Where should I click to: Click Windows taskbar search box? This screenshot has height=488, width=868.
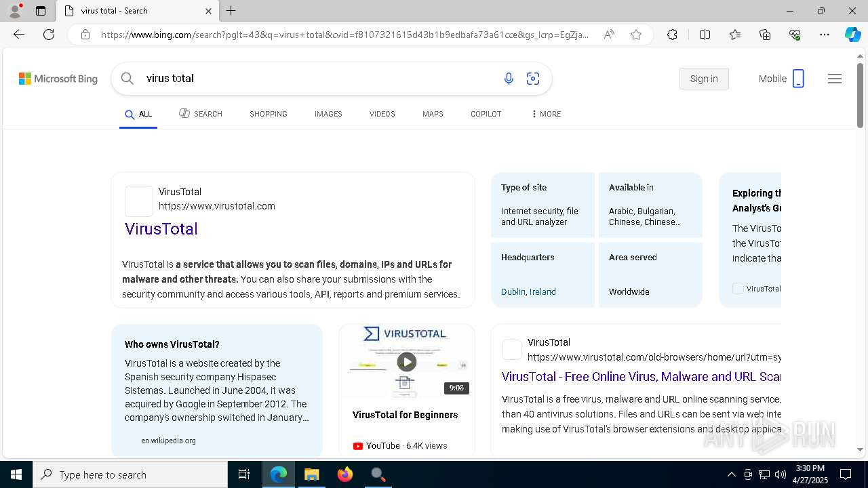click(x=130, y=474)
